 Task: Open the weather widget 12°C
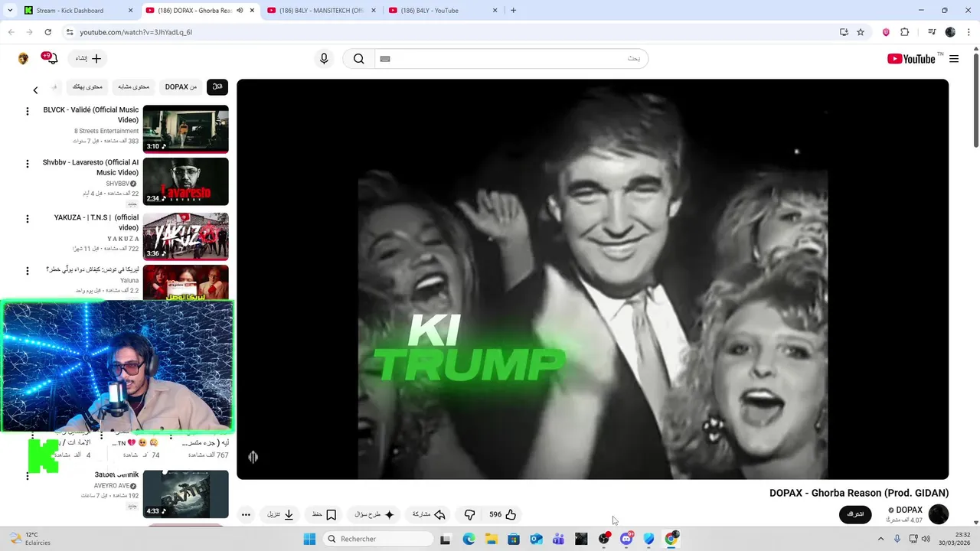click(x=31, y=539)
